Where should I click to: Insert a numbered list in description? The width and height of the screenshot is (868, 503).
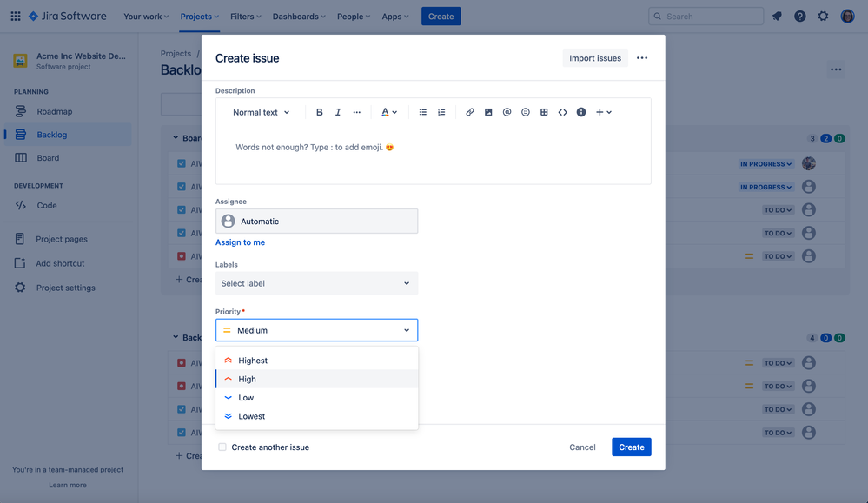pos(441,112)
